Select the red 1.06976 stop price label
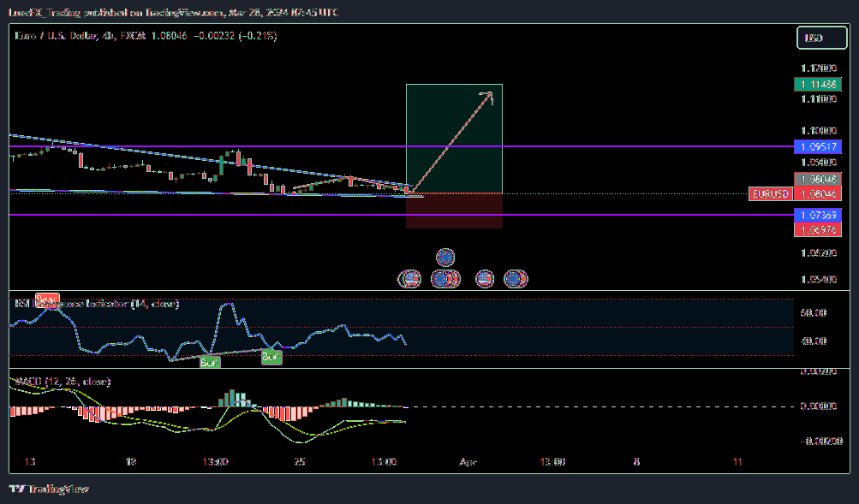This screenshot has width=859, height=504. (x=817, y=230)
